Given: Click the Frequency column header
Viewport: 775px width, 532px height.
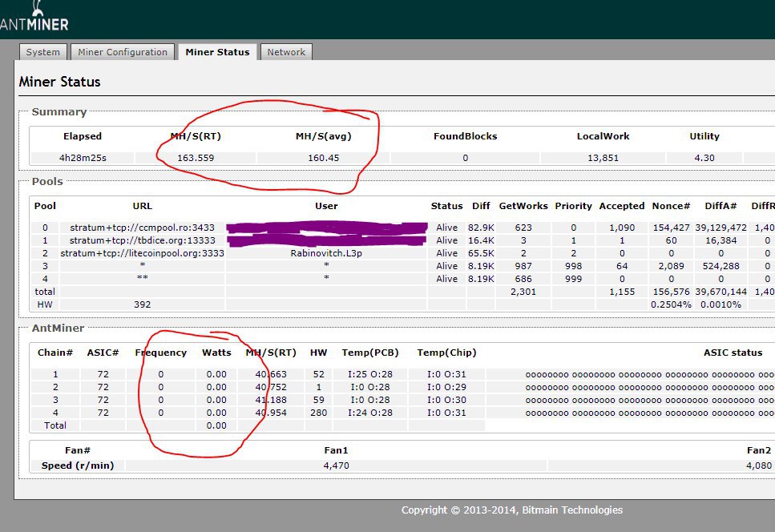Looking at the screenshot, I should point(160,353).
